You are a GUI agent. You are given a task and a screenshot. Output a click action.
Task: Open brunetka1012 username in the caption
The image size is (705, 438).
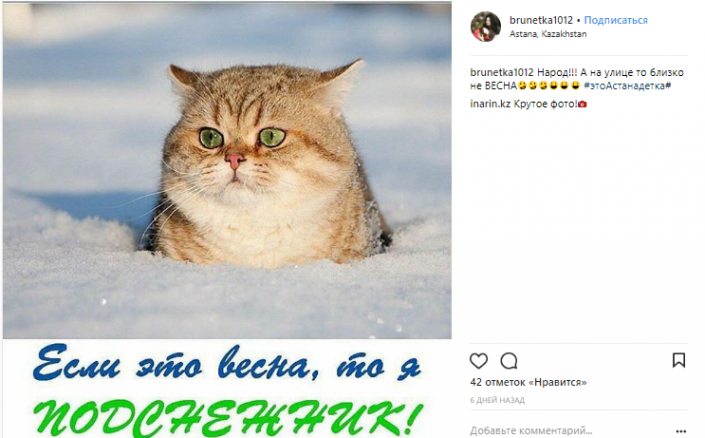coord(502,72)
